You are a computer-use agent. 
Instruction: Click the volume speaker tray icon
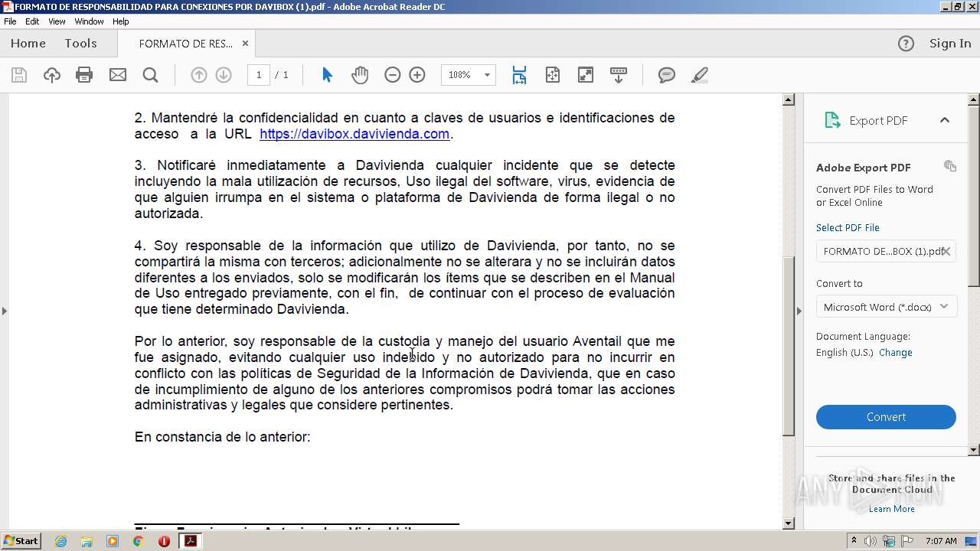(871, 541)
